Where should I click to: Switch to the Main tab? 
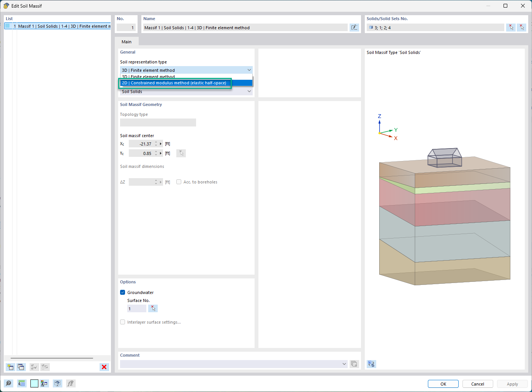126,41
